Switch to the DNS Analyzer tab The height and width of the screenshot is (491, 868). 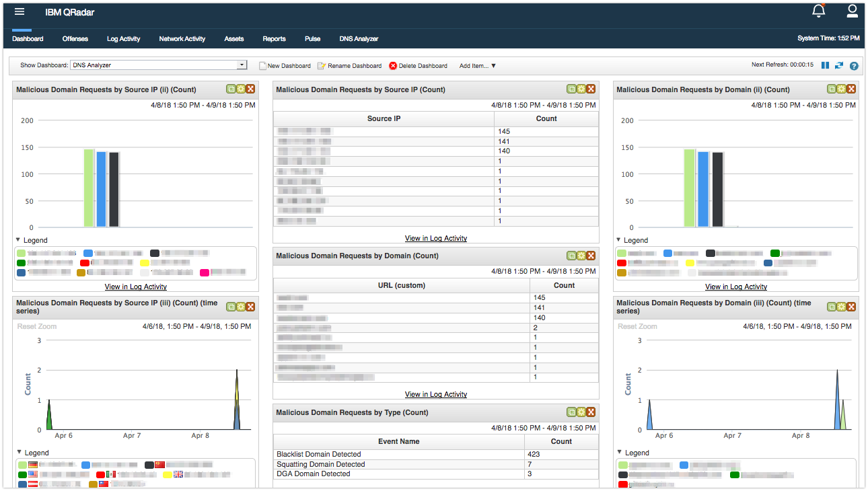point(359,38)
